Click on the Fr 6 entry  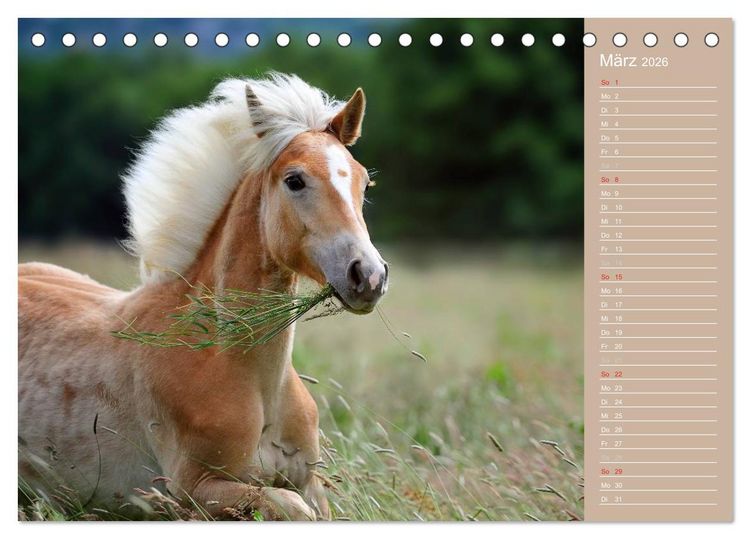coord(658,152)
